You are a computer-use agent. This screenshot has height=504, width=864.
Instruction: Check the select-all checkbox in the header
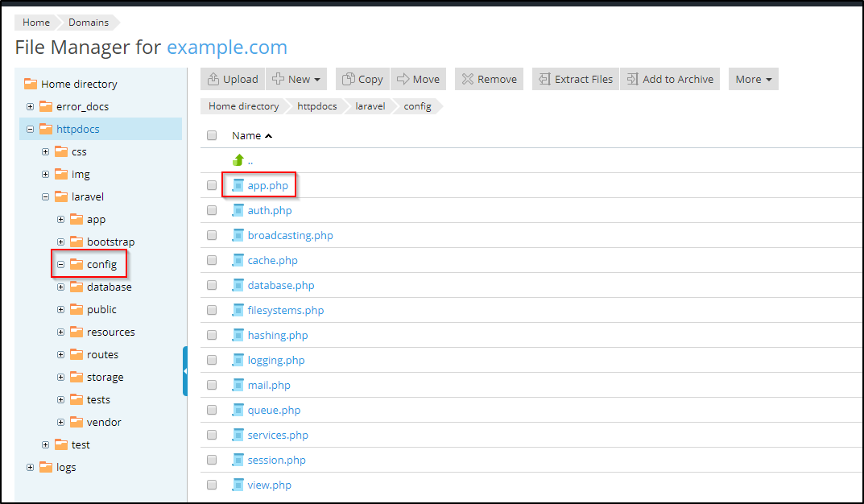[x=212, y=135]
